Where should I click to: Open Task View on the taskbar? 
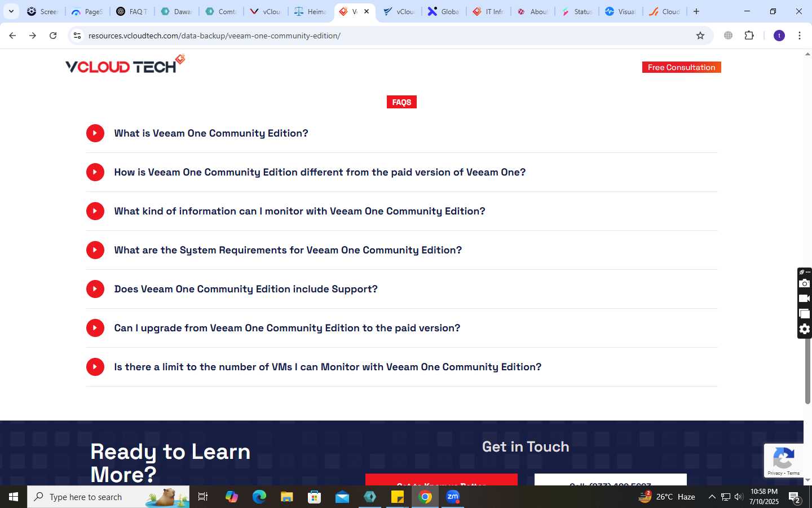pyautogui.click(x=203, y=497)
